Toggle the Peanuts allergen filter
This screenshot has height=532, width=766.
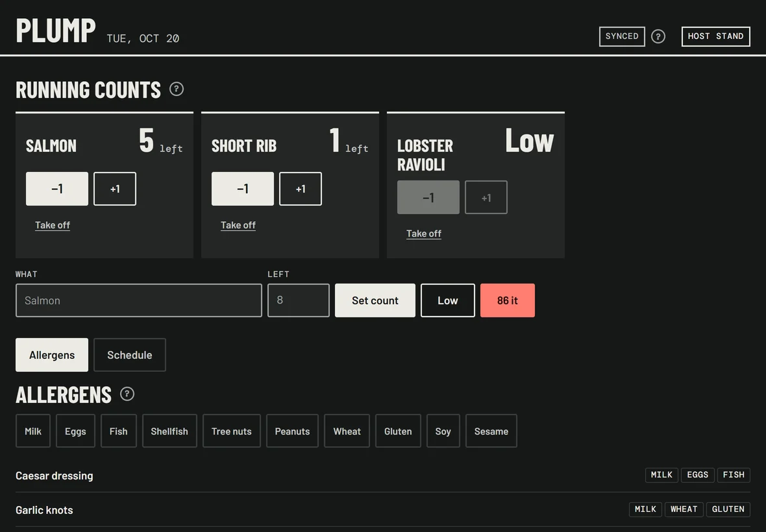point(292,431)
